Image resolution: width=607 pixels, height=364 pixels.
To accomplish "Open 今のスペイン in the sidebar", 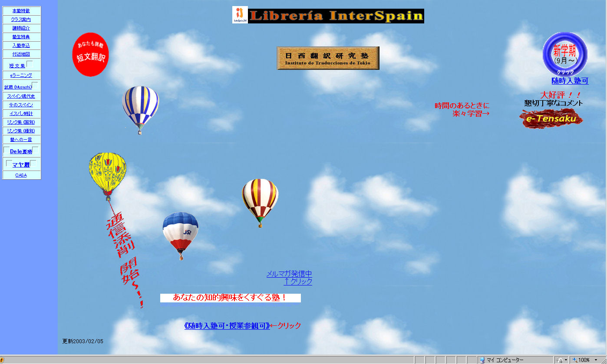I will click(x=21, y=105).
